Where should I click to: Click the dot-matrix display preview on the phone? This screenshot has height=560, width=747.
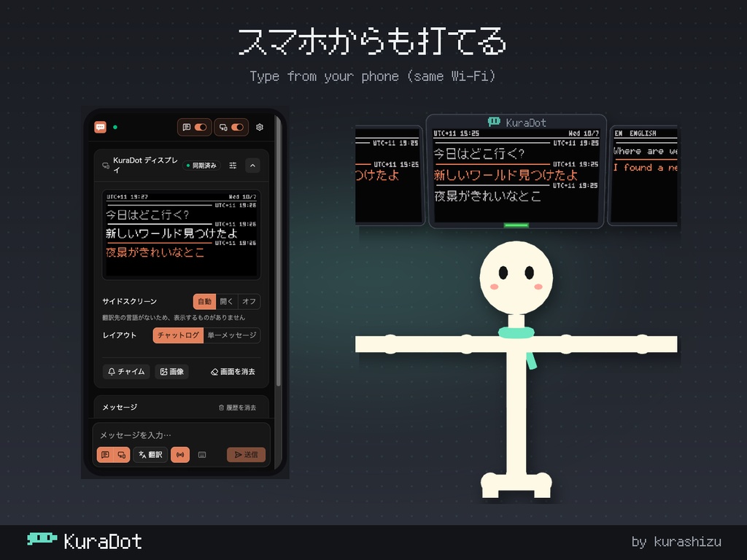click(181, 234)
